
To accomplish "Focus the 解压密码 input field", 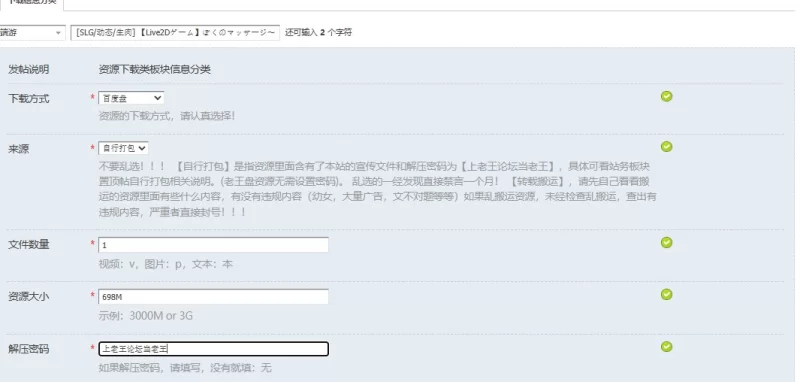I will (x=213, y=349).
